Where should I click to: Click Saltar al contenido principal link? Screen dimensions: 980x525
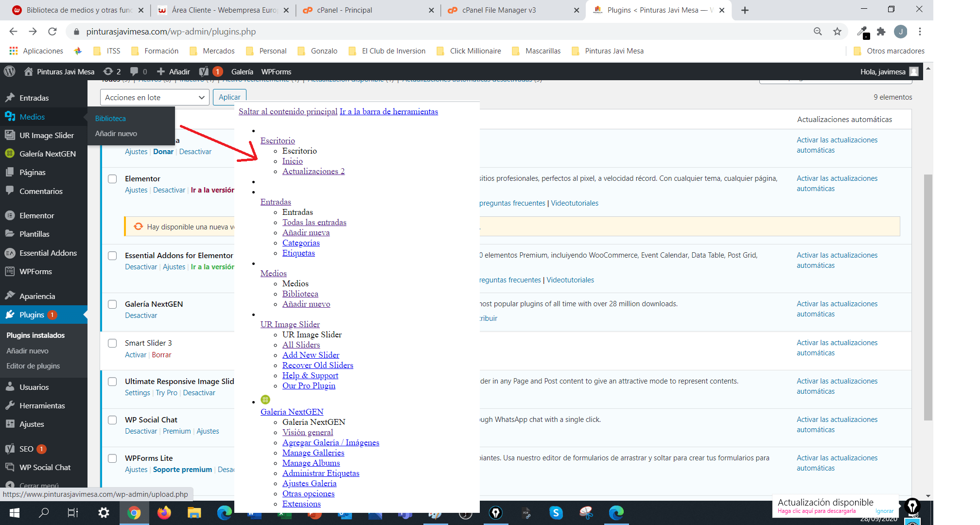tap(288, 111)
